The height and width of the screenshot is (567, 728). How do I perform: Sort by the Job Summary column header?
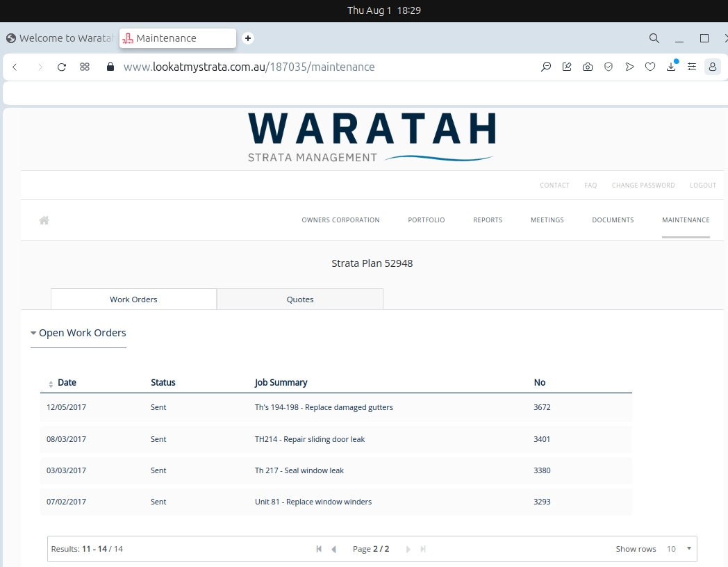[281, 383]
